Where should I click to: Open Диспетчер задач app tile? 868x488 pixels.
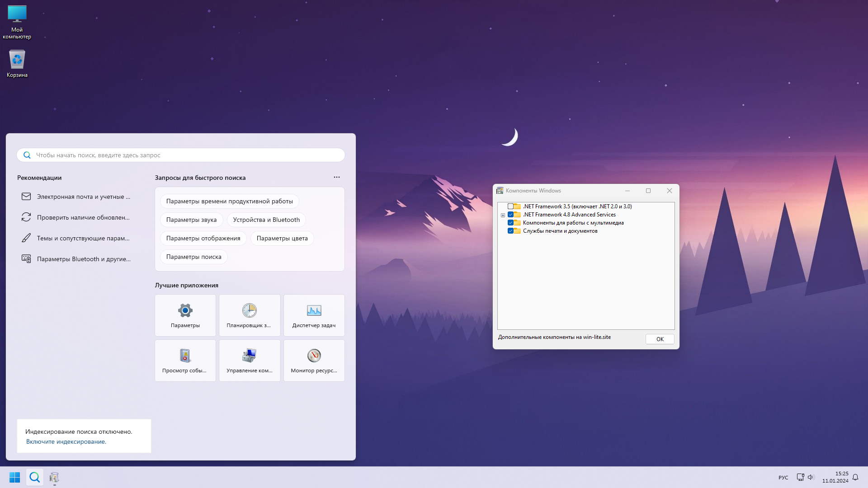(x=314, y=315)
